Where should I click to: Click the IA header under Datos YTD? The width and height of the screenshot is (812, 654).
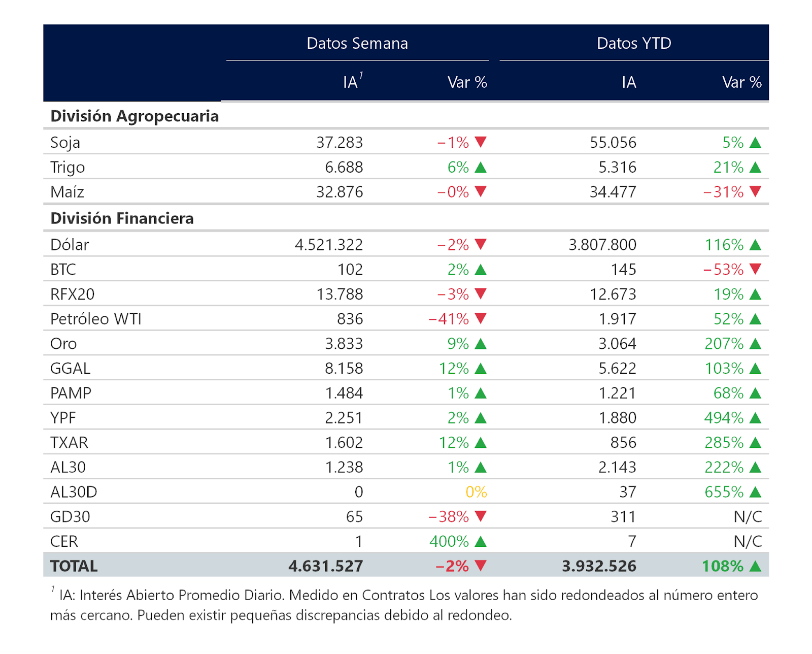[629, 82]
